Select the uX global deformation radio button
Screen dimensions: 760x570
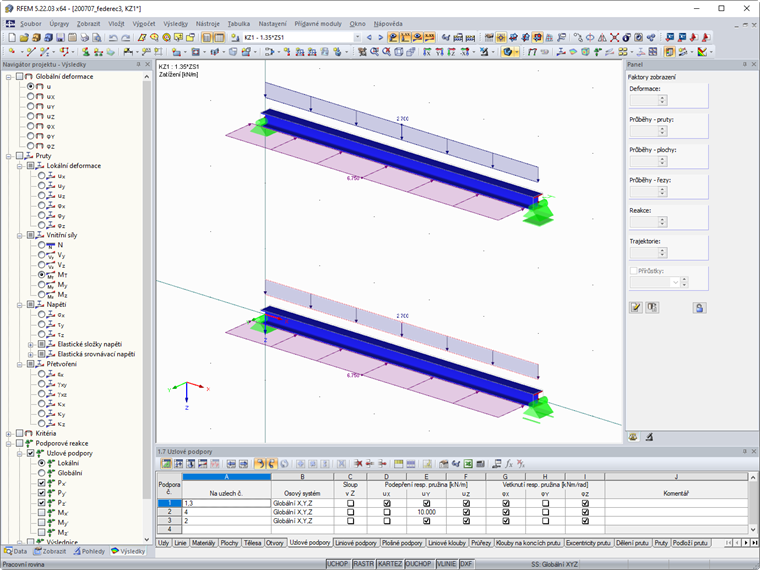point(31,96)
